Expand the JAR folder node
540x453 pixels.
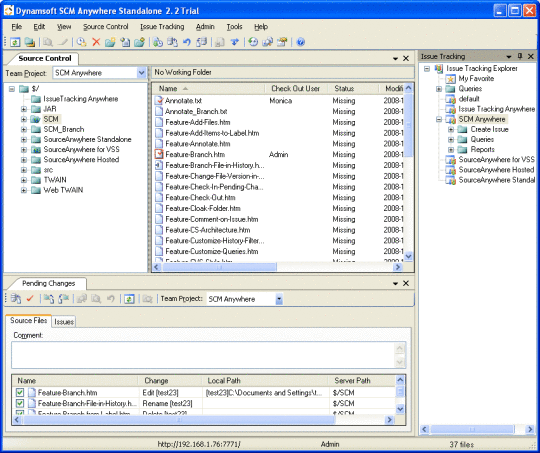click(24, 109)
